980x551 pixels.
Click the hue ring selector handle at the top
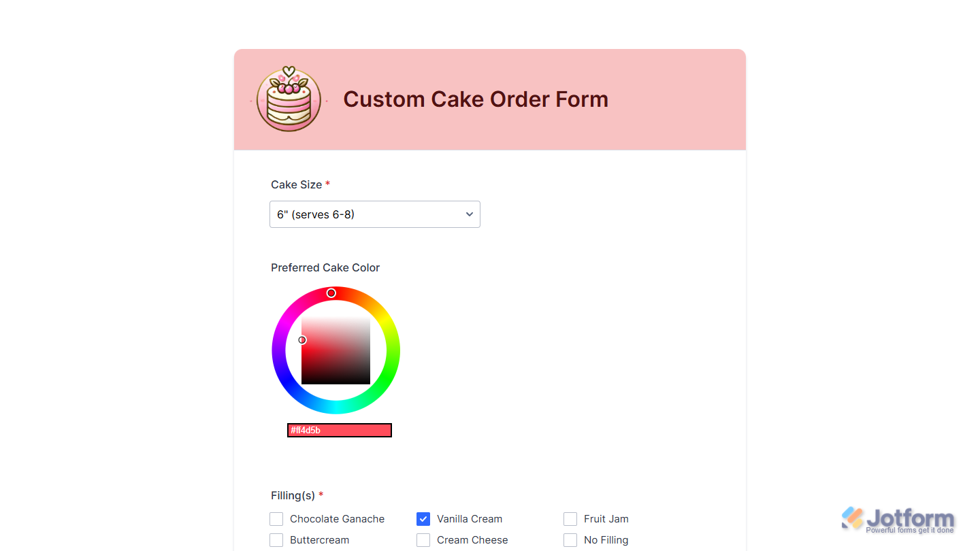331,293
